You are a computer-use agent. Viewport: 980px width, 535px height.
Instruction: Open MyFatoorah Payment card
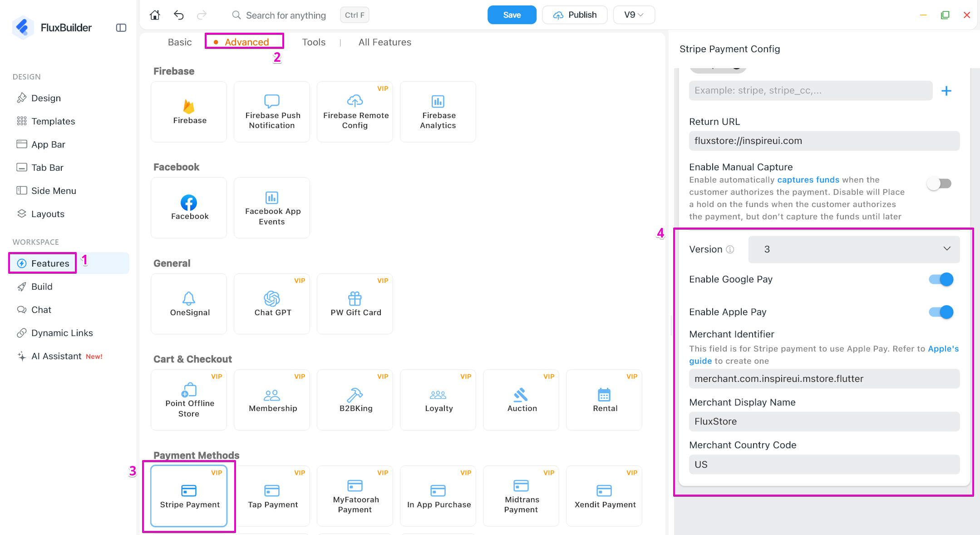tap(355, 496)
